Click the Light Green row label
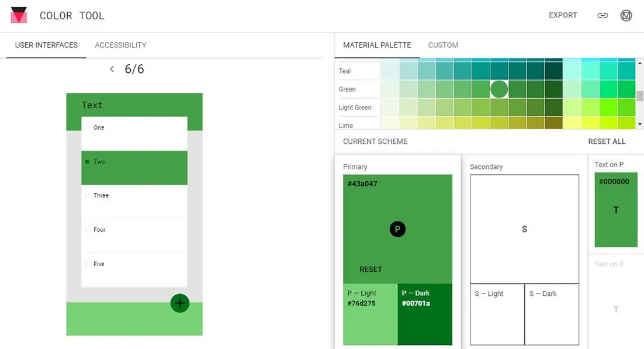The image size is (644, 349). 355,108
